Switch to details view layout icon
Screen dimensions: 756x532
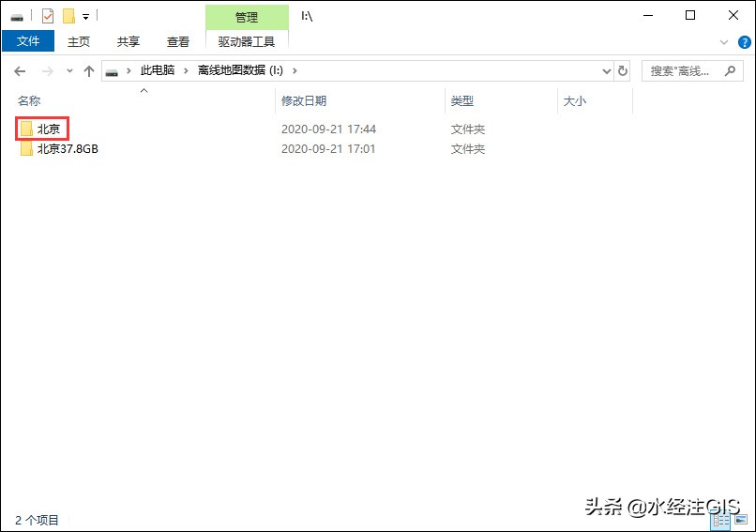click(x=722, y=521)
